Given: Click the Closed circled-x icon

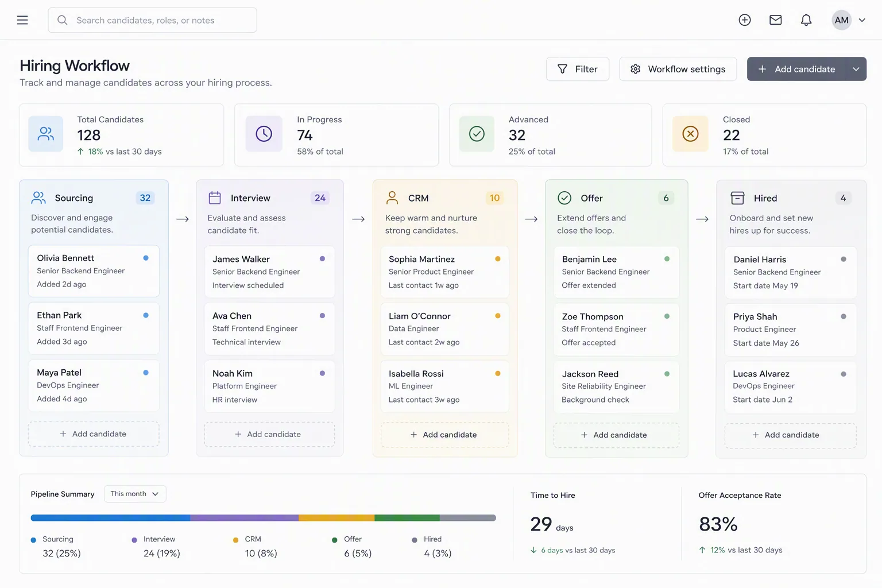Looking at the screenshot, I should (690, 134).
